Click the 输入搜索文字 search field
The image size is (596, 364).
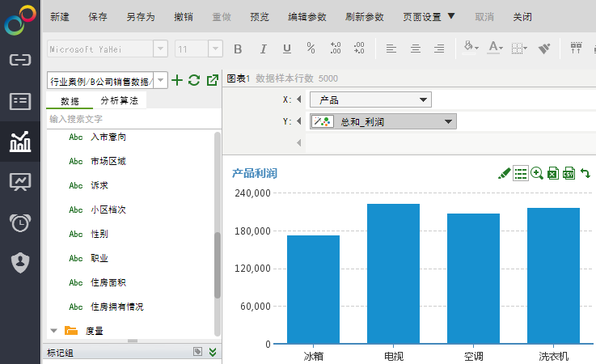(129, 119)
